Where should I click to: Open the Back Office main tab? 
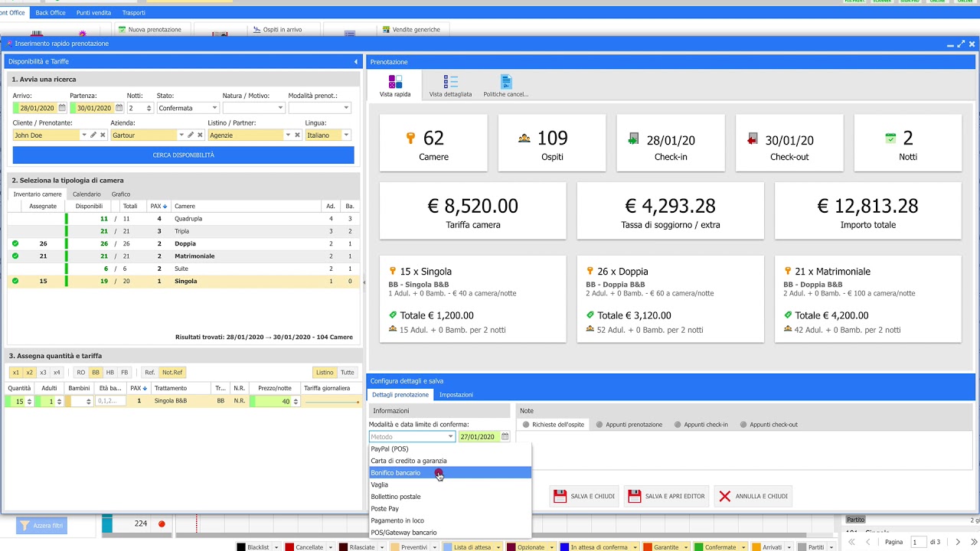click(51, 12)
